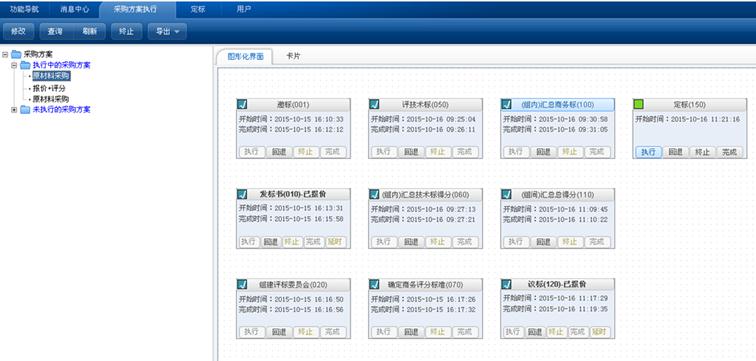Click the checkmark icon on 确定商务评分标准(070) card
Viewport: 756px width, 361px height.
pyautogui.click(x=375, y=284)
